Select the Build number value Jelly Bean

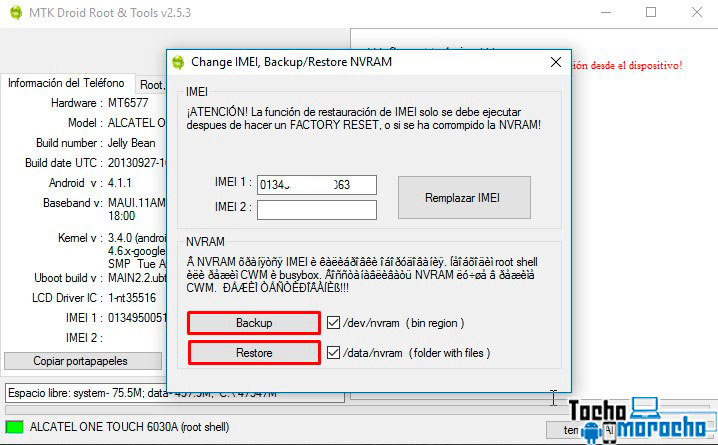pyautogui.click(x=131, y=143)
